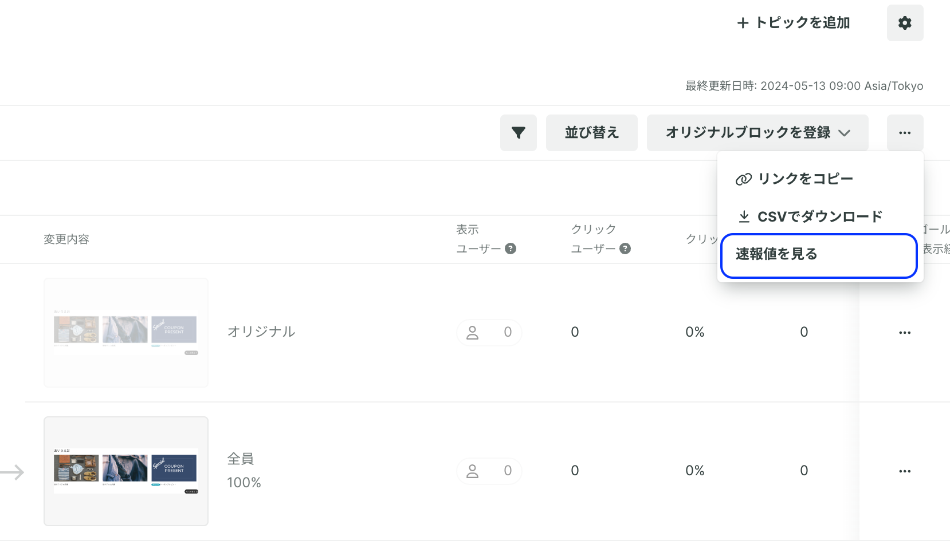The height and width of the screenshot is (560, 950).
Task: Click the download icon beside CSVでダウンロード
Action: pos(744,216)
